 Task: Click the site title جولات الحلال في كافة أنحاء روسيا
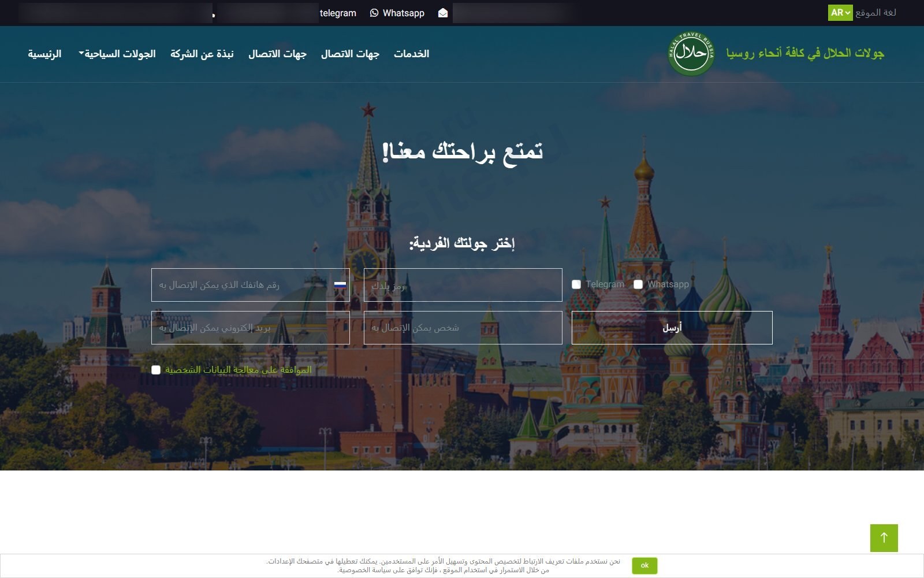point(805,53)
